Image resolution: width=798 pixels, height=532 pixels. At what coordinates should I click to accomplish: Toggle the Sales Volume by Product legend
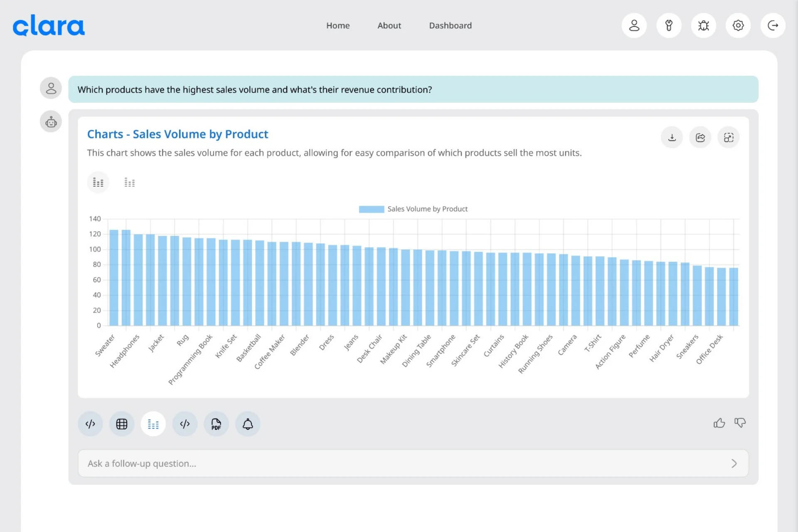[413, 209]
